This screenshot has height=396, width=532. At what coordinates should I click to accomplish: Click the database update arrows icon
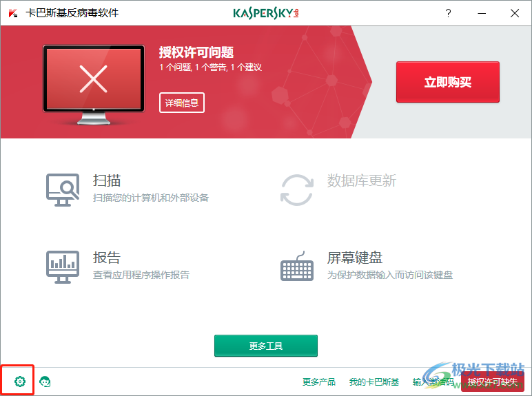point(297,190)
